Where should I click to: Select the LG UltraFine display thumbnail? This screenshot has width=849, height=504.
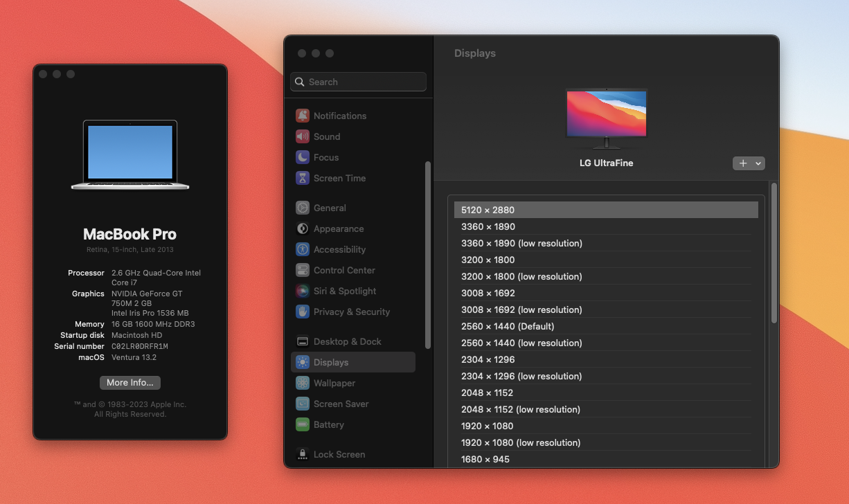(607, 118)
